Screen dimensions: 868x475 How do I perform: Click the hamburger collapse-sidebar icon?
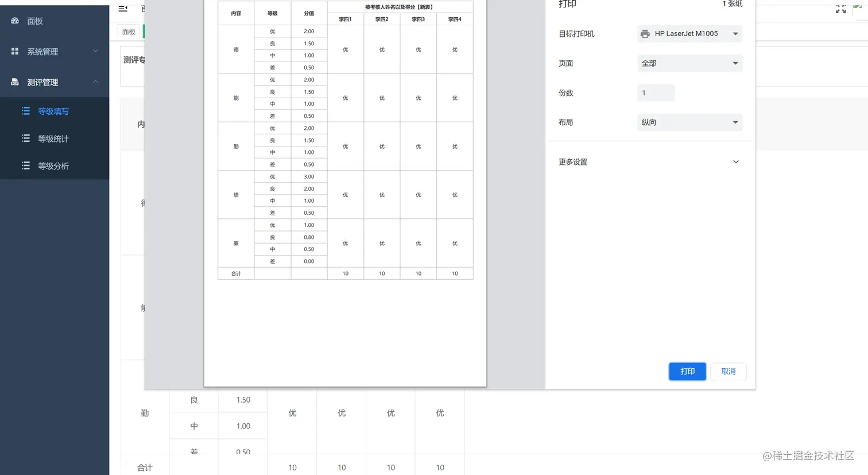tap(122, 8)
